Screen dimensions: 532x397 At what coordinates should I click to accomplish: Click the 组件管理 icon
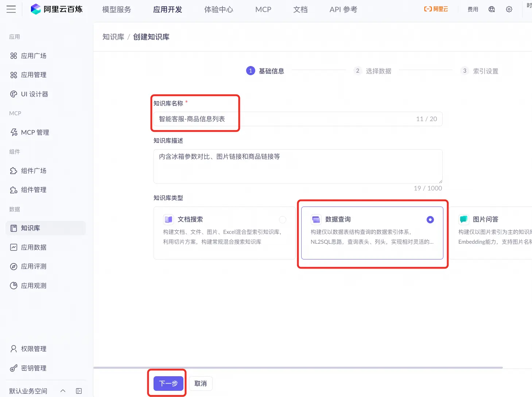[13, 190]
